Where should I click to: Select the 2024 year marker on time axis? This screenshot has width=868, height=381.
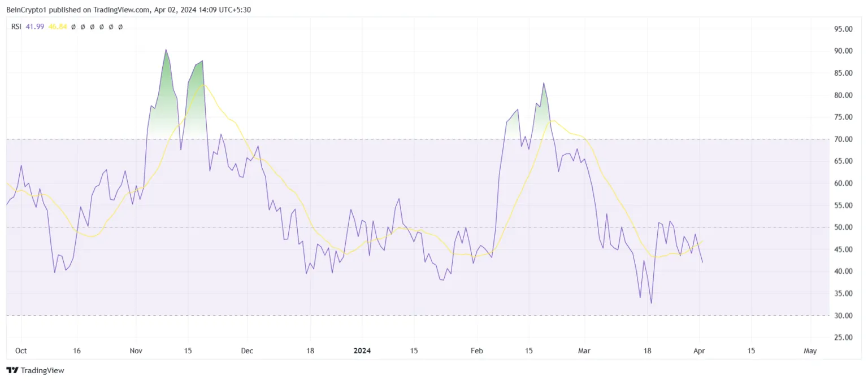pyautogui.click(x=362, y=351)
